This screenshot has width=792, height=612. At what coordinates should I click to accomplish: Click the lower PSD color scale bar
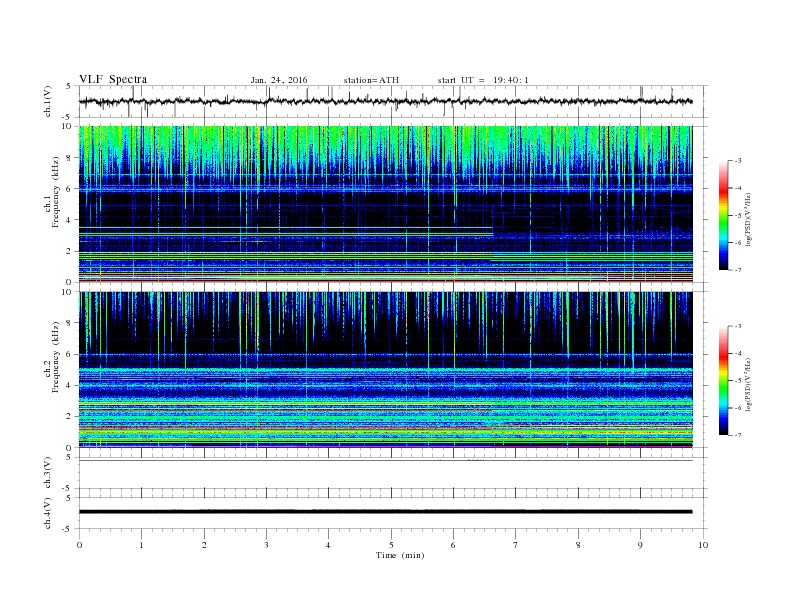(723, 380)
